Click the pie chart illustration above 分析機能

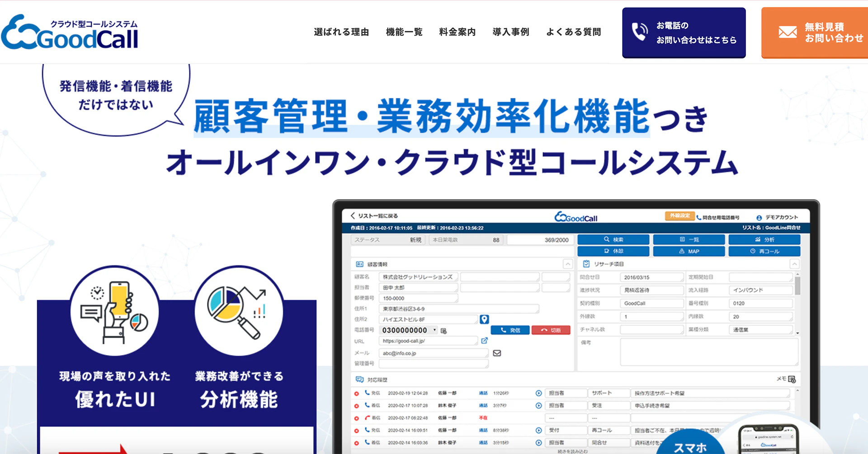[x=239, y=311]
